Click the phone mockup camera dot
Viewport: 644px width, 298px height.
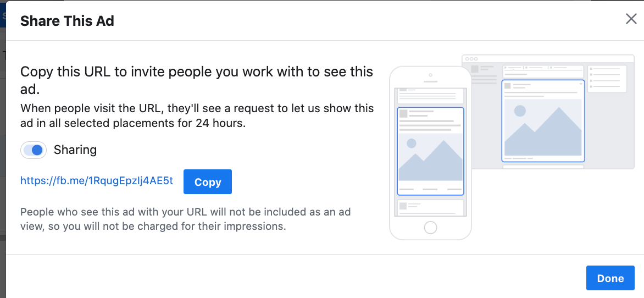point(430,75)
